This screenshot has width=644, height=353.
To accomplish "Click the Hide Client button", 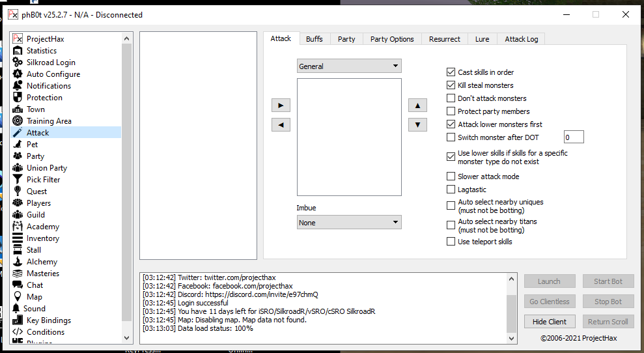I will tap(549, 322).
